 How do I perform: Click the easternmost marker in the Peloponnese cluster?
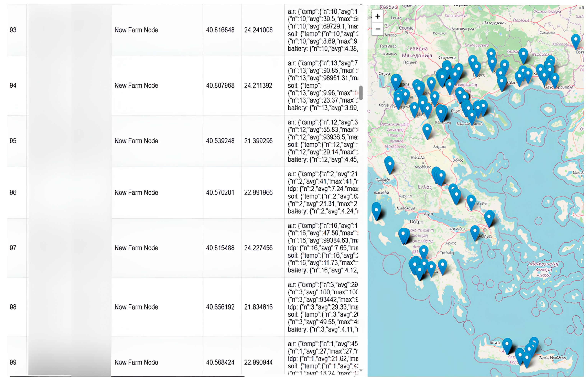coord(442,266)
